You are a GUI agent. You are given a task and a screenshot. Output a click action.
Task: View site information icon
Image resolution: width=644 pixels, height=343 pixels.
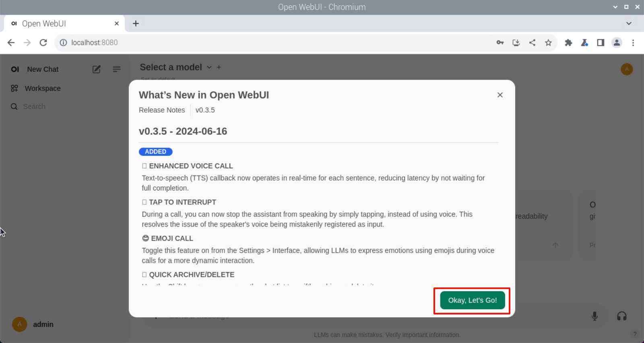click(x=63, y=43)
